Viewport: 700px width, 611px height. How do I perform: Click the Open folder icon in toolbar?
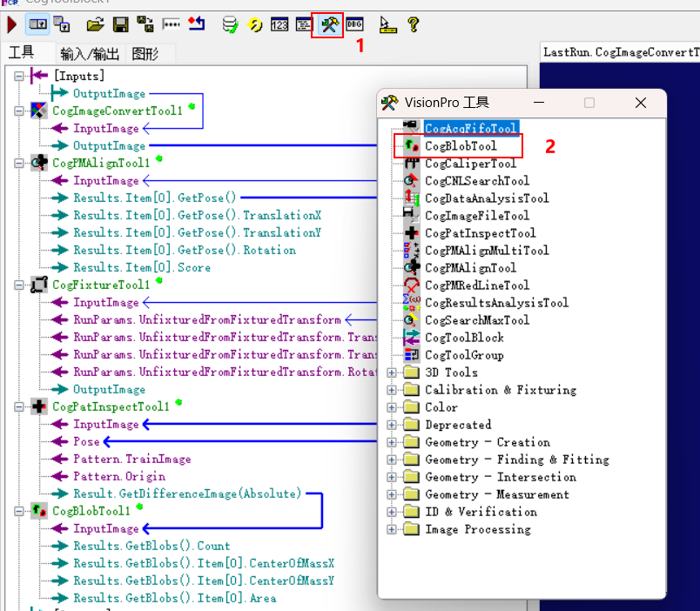(95, 24)
